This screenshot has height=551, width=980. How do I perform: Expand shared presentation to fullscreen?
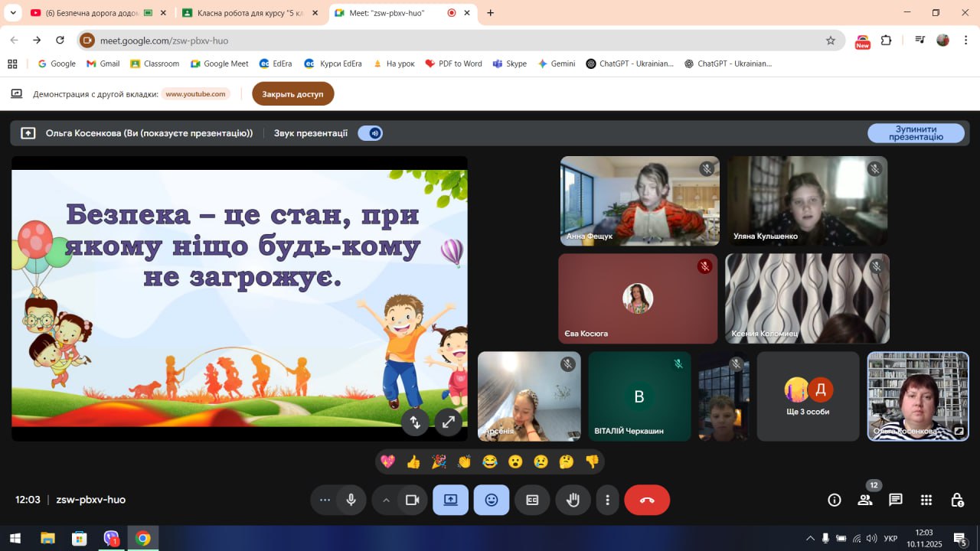449,421
